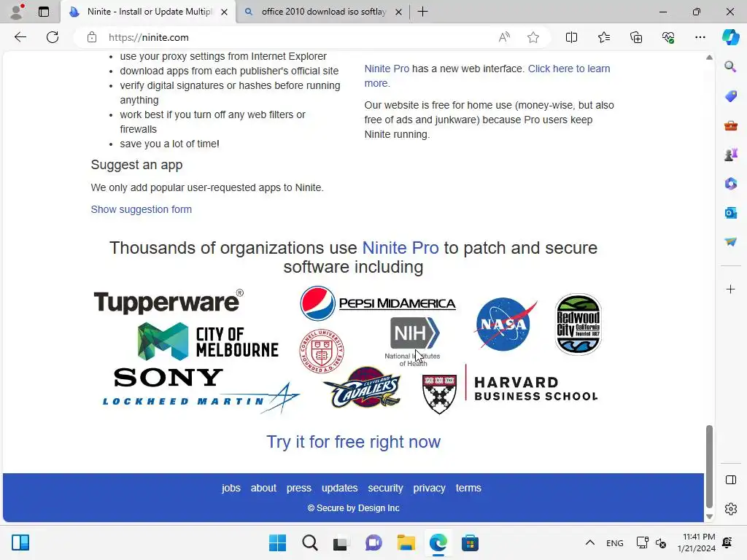Open Edge settings and more menu

700,37
